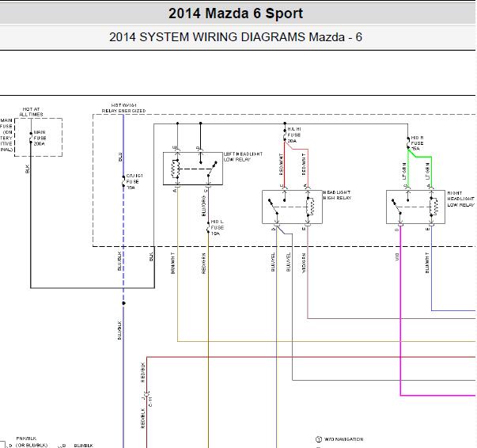Click the "BLU/ORG" wire label
This screenshot has height=448, width=477.
click(204, 206)
